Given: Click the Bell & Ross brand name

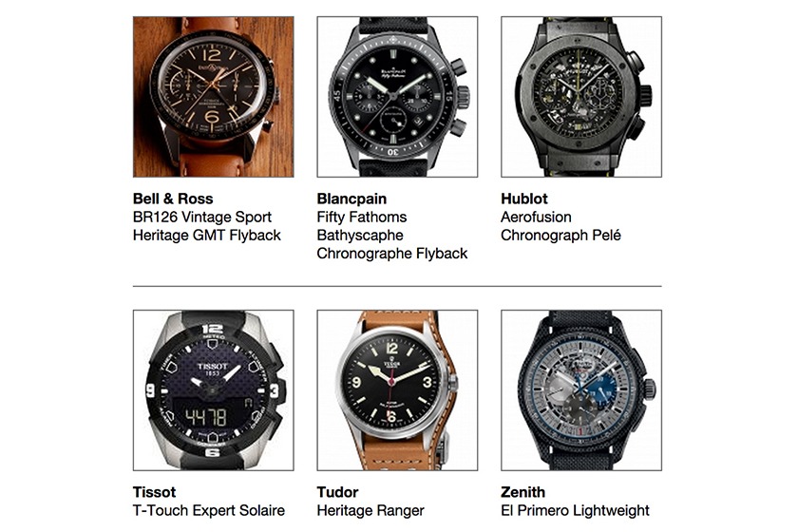Looking at the screenshot, I should [x=173, y=199].
